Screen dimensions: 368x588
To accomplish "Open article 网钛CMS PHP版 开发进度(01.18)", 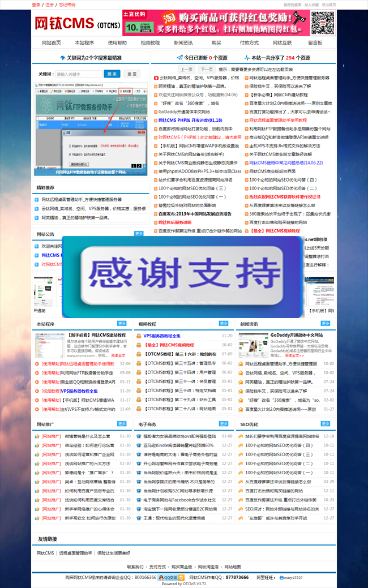I will click(x=190, y=121).
